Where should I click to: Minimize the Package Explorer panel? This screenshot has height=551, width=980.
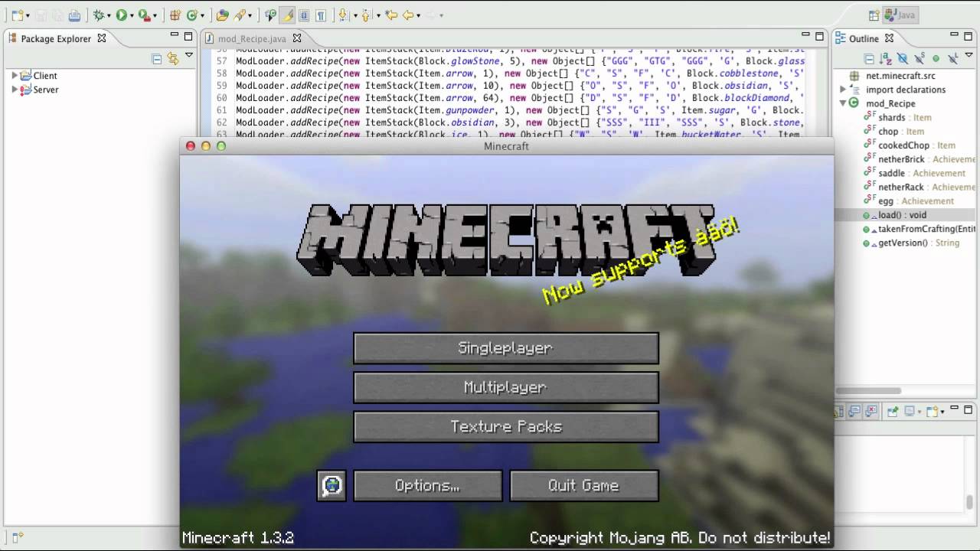pos(175,35)
